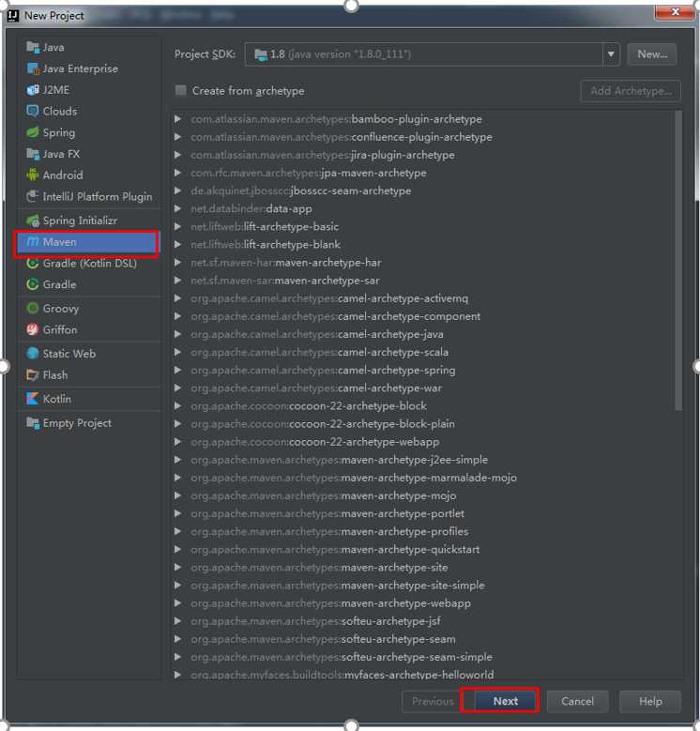This screenshot has width=700, height=731.
Task: Click the Android robot icon
Action: click(x=33, y=175)
